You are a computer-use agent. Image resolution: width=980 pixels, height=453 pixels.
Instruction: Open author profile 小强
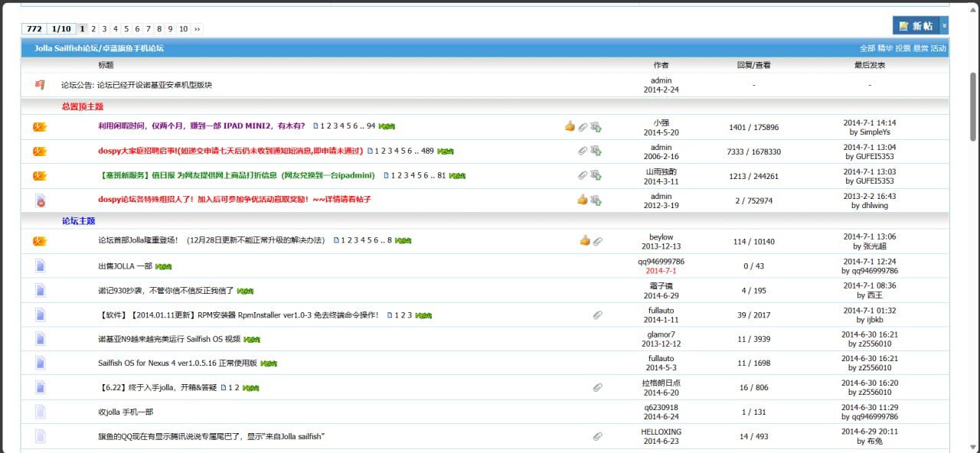661,122
